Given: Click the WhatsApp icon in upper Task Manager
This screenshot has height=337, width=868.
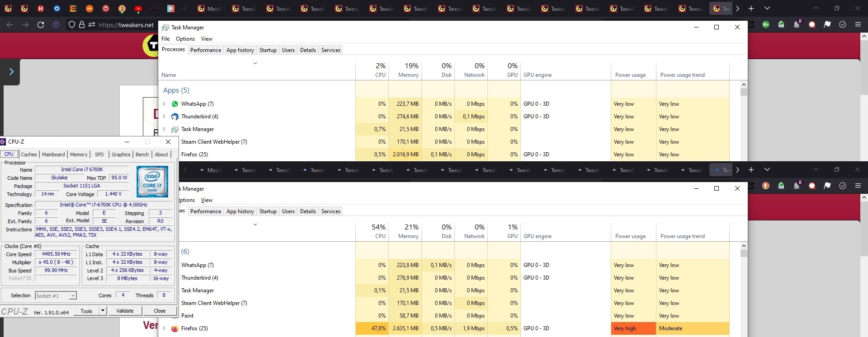Looking at the screenshot, I should pos(175,104).
